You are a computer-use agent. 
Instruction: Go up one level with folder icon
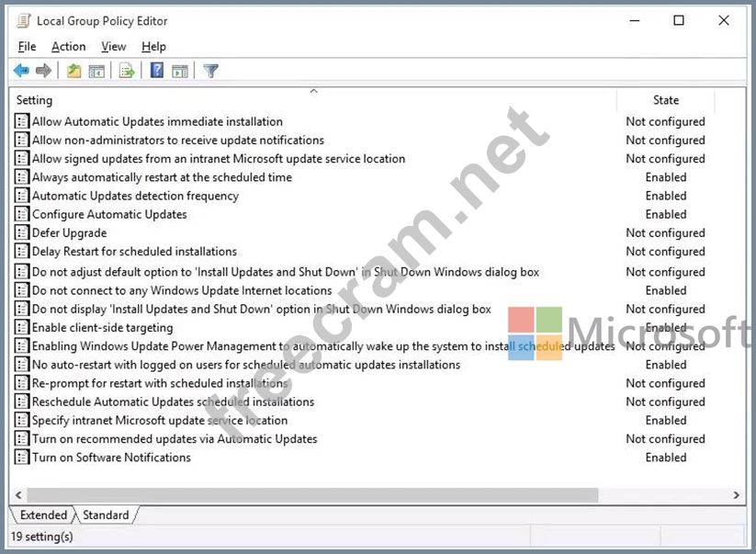[x=73, y=71]
